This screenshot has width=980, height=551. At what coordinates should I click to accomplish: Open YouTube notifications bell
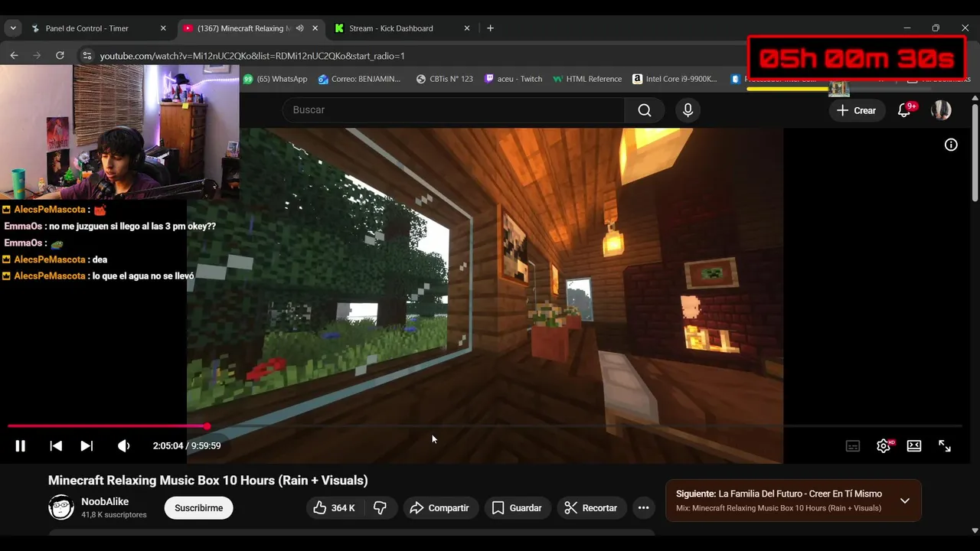[904, 110]
